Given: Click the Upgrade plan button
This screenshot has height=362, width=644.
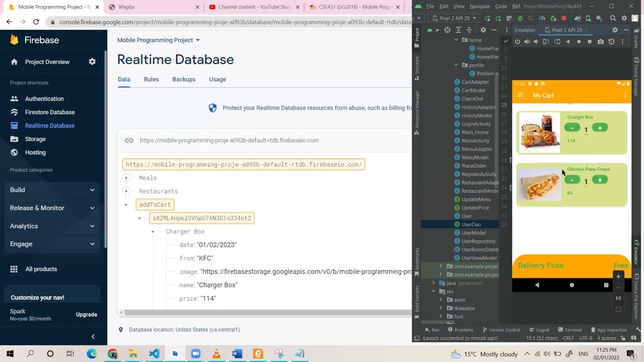Looking at the screenshot, I should pos(87,315).
